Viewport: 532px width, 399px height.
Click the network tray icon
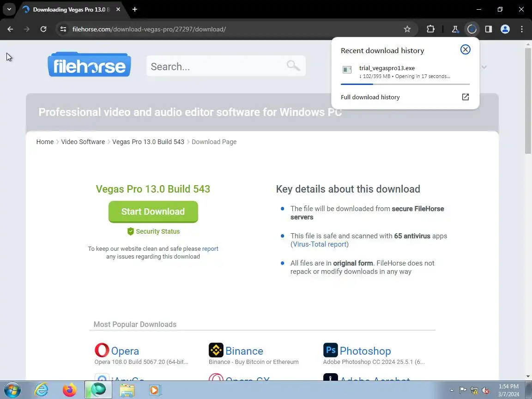474,391
